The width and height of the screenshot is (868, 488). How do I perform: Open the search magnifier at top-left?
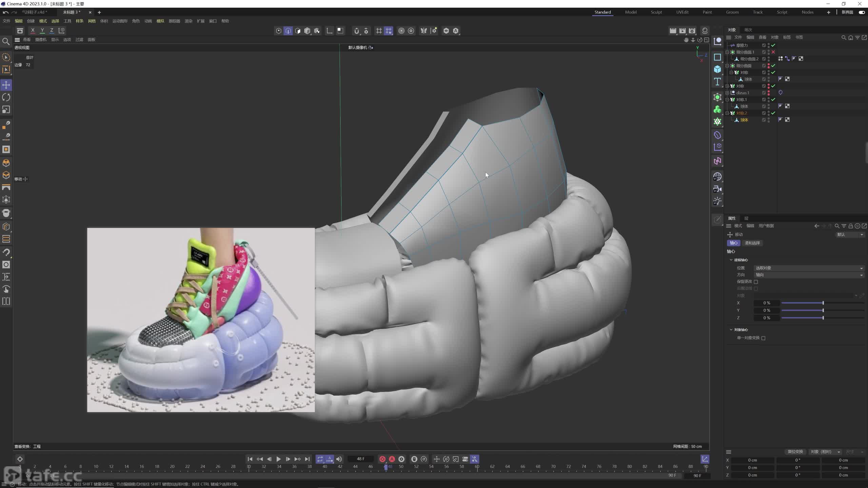point(6,42)
